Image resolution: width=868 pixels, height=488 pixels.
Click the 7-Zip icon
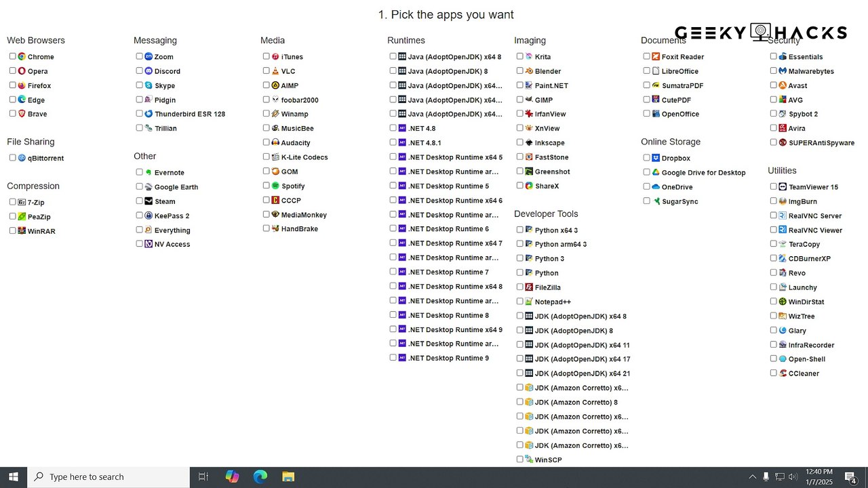(22, 202)
